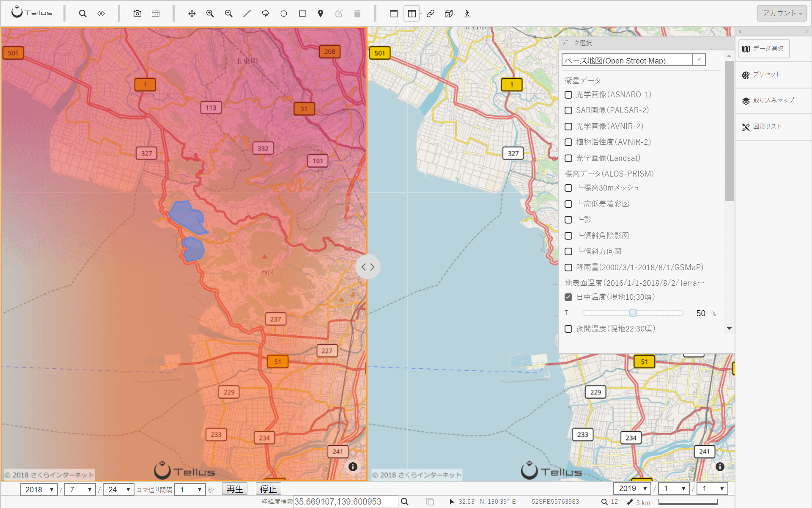Image resolution: width=812 pixels, height=508 pixels.
Task: Click the search magnifier tool in toolbar
Action: click(82, 14)
